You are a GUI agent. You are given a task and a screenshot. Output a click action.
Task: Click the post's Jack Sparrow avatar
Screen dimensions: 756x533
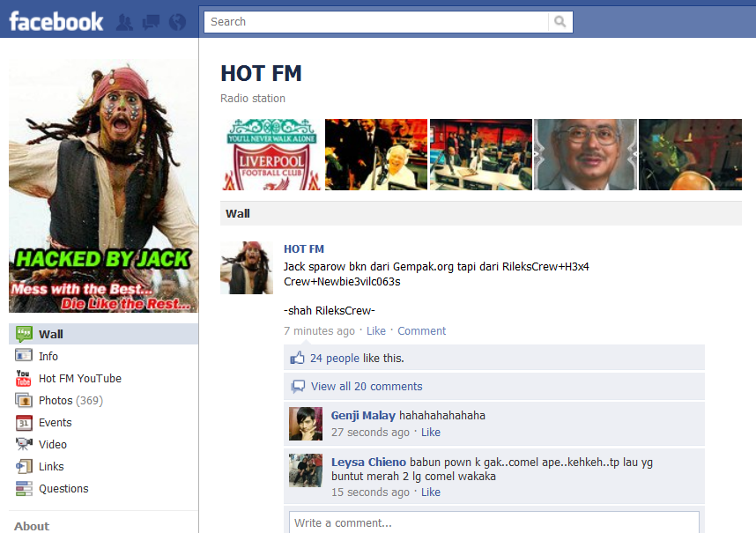coord(247,268)
